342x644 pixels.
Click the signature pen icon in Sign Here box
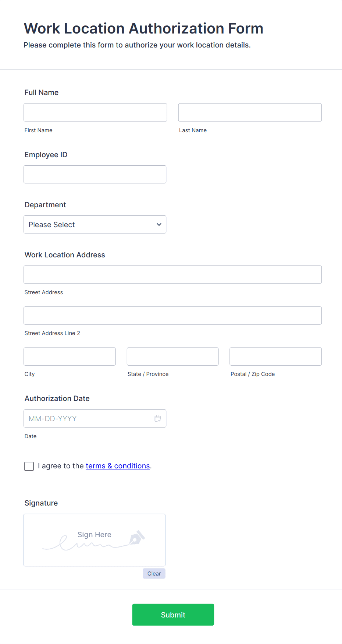[x=136, y=538]
